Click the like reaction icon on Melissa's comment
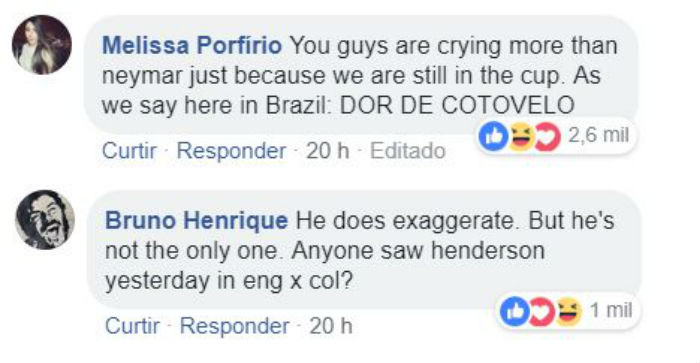This screenshot has height=363, width=700. 493,137
